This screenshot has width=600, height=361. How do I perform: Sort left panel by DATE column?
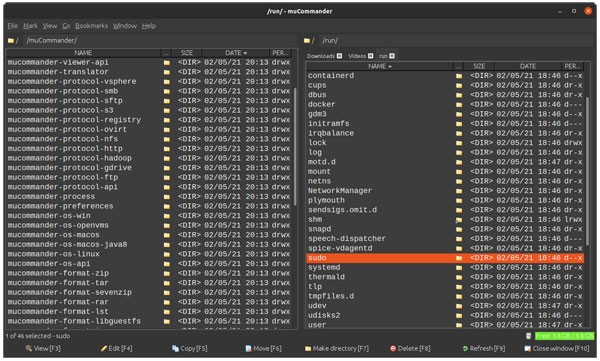(236, 53)
